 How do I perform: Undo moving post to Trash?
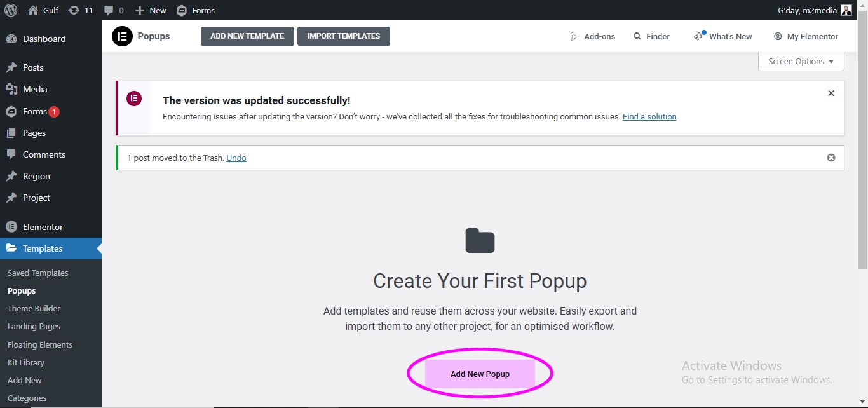236,158
